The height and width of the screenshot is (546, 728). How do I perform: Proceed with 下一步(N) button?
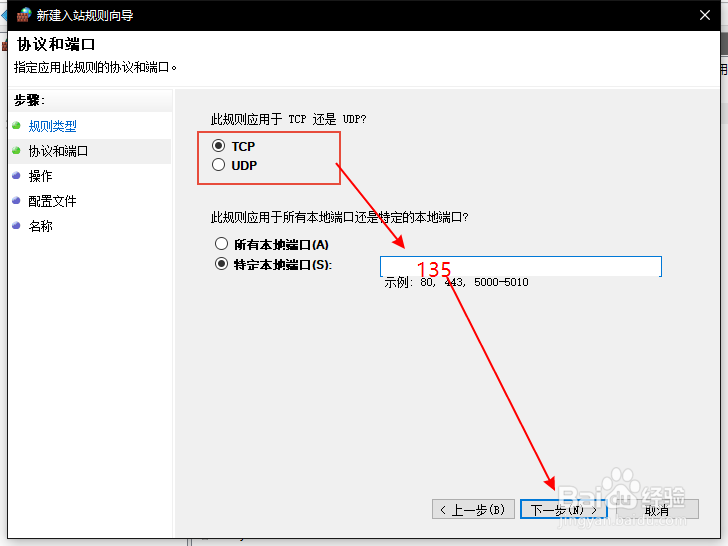[x=564, y=510]
